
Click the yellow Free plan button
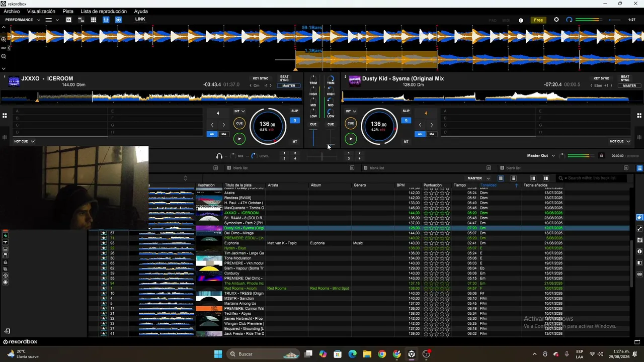coord(538,20)
